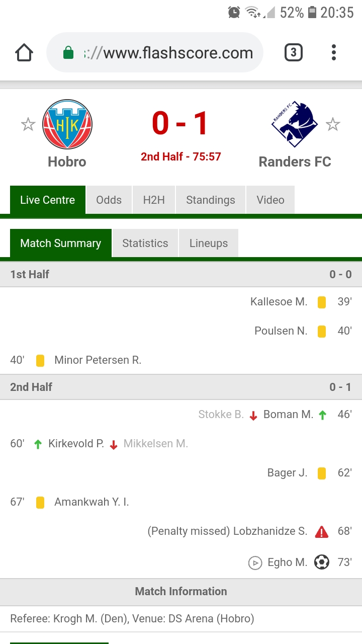Show the Lineups sub-tab
Image resolution: width=362 pixels, height=644 pixels.
pyautogui.click(x=209, y=243)
